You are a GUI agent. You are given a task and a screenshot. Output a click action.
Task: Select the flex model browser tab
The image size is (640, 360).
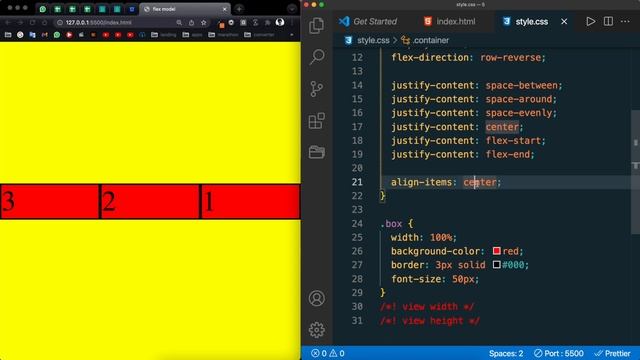184,9
